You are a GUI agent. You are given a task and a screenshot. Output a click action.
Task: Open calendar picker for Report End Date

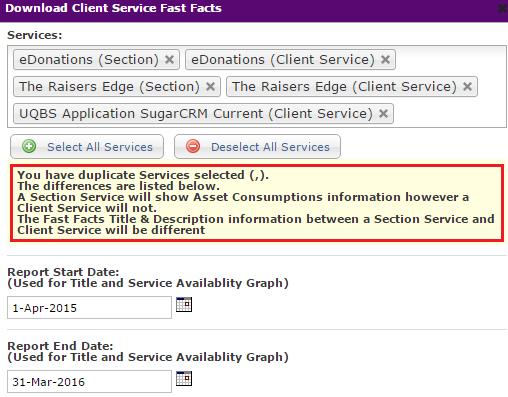point(184,378)
